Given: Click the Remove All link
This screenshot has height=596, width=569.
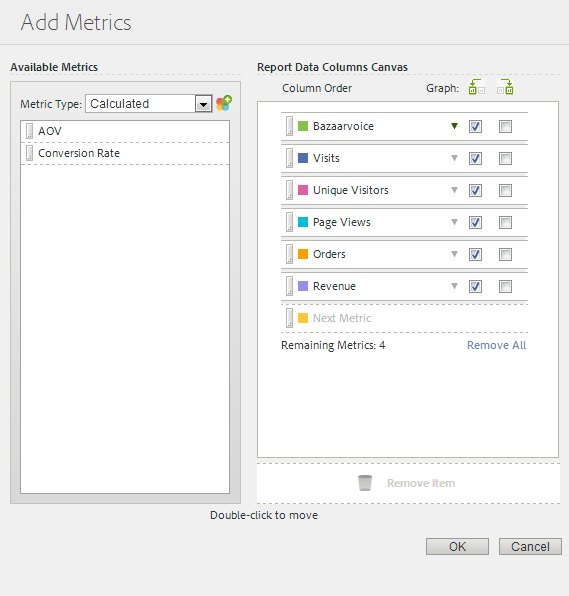Looking at the screenshot, I should click(x=496, y=345).
